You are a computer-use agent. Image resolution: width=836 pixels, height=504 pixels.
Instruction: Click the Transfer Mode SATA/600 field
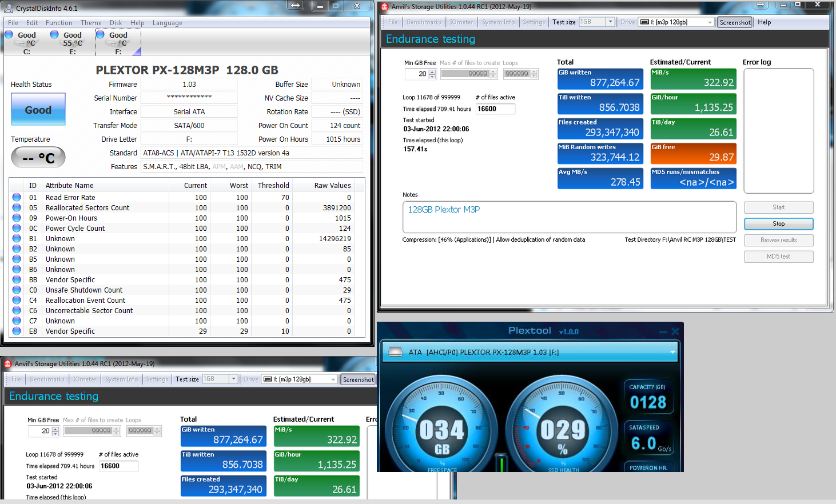tap(189, 126)
